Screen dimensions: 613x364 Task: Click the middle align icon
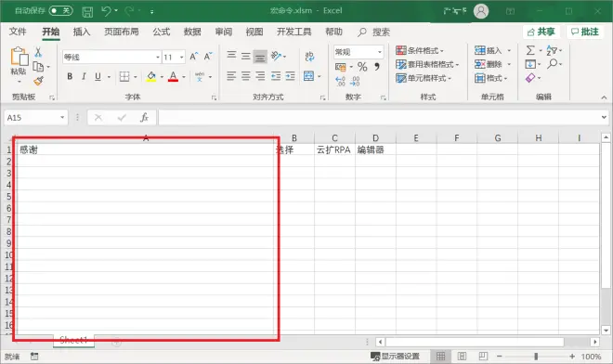coord(245,57)
